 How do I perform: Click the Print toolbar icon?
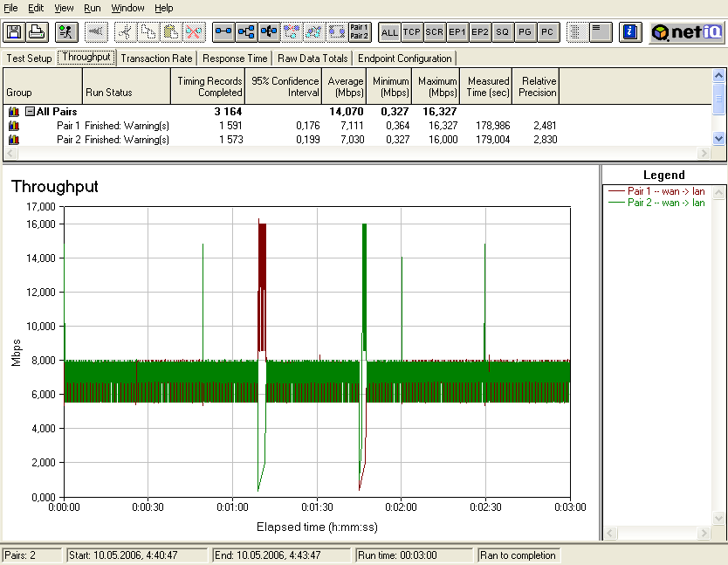[x=37, y=32]
